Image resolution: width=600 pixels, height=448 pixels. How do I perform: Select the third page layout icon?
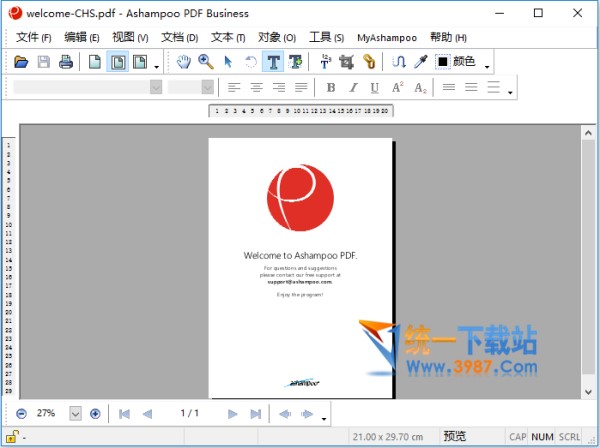point(140,62)
